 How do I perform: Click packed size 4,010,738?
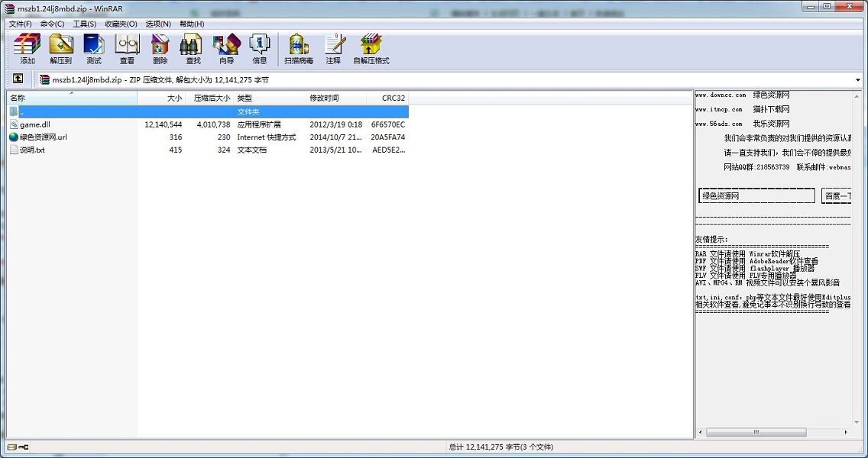214,124
